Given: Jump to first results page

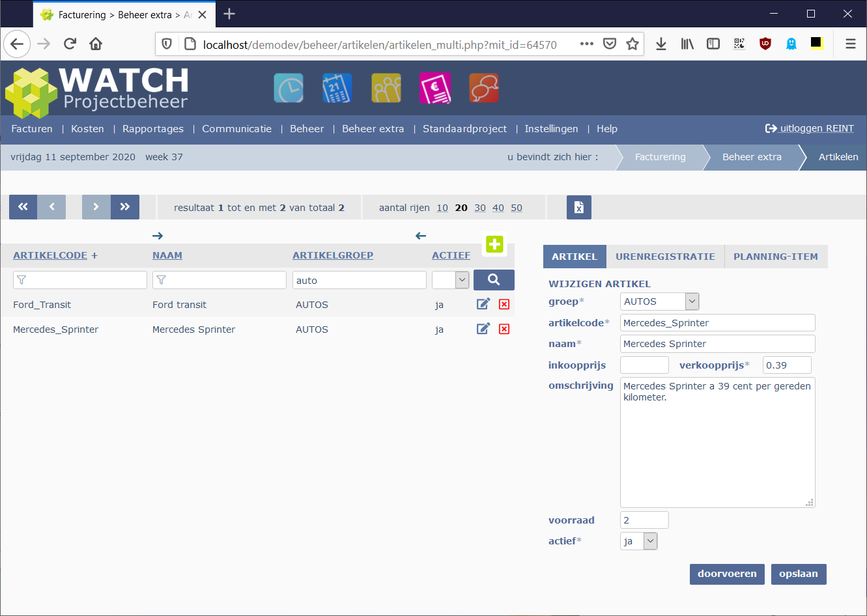Looking at the screenshot, I should pyautogui.click(x=23, y=207).
